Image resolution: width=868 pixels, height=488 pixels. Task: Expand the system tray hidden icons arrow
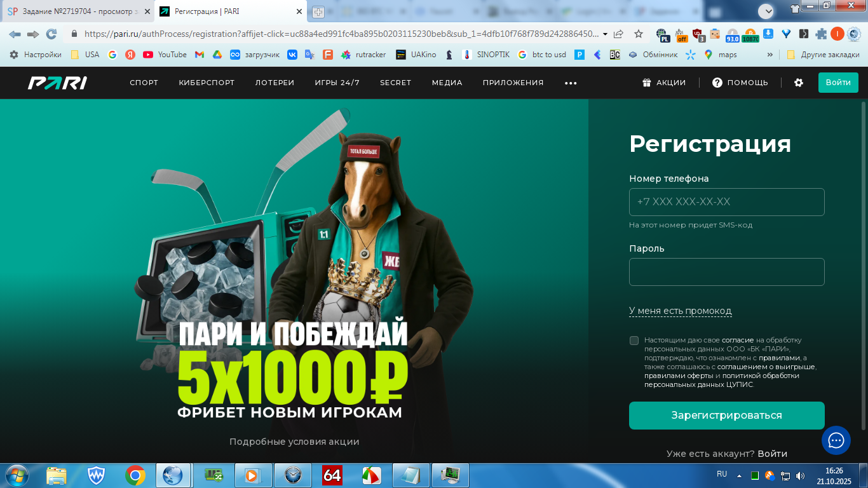(x=739, y=475)
